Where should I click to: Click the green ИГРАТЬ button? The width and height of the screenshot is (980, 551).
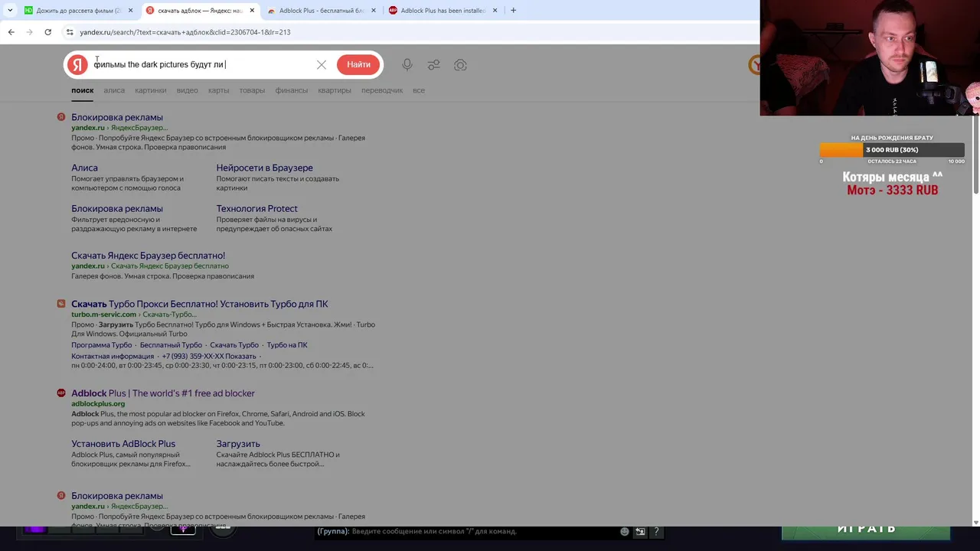[866, 531]
